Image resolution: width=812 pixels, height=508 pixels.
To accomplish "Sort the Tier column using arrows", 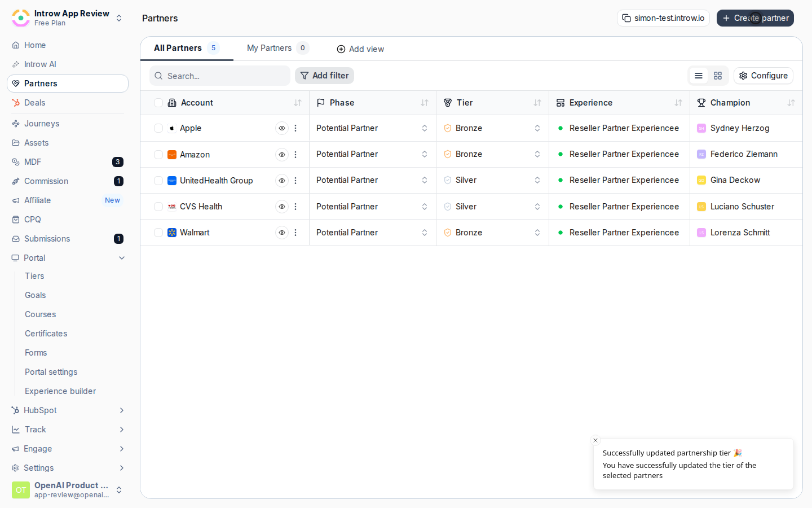I will pos(537,103).
